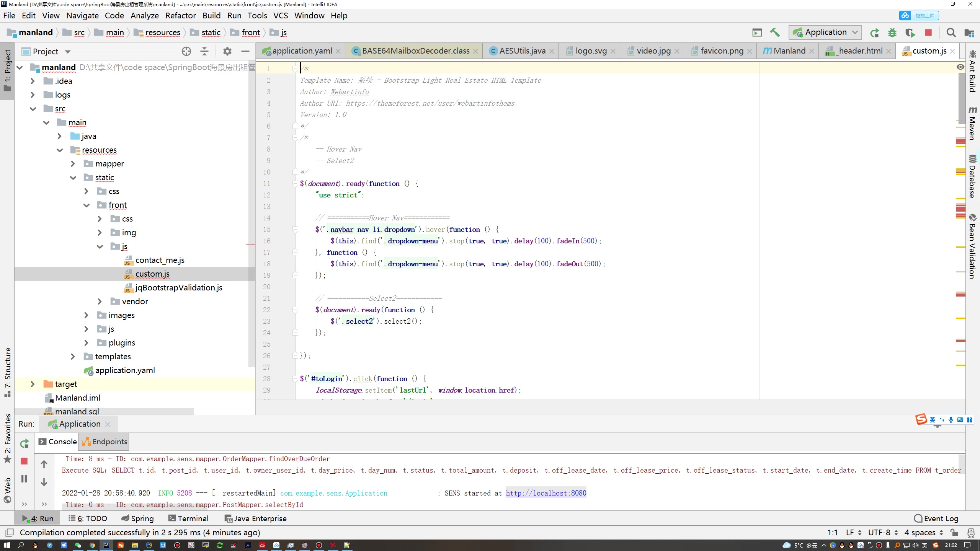Click the locate-in-project crosshair icon
The height and width of the screenshot is (551, 980).
point(186,51)
